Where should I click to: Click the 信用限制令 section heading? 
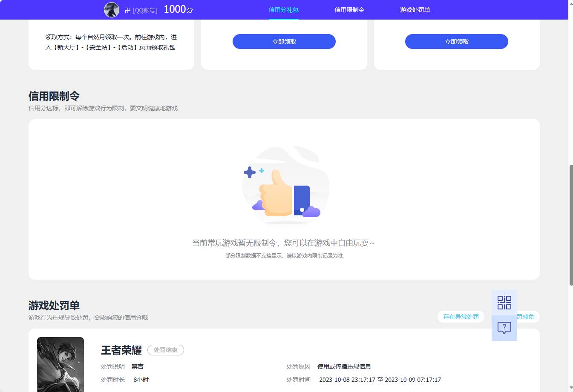(x=54, y=96)
